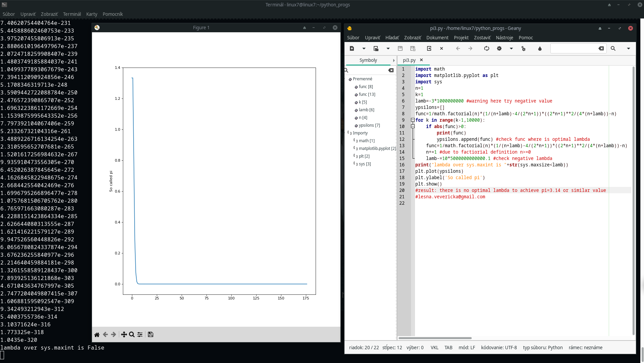644x363 pixels.
Task: Select the lamb [6] symbol entry
Action: click(x=366, y=110)
